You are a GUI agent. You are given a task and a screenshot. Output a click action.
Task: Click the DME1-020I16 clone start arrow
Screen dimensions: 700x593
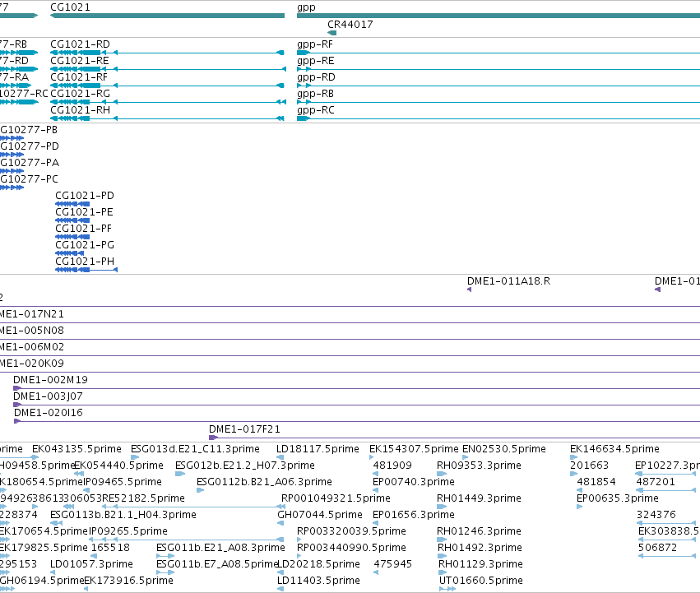tap(17, 421)
